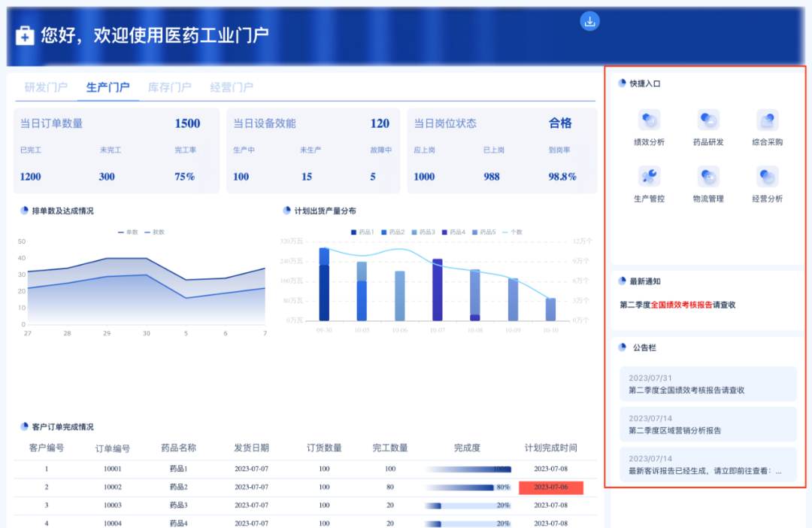Open the 物流管理 shortcut icon
The height and width of the screenshot is (528, 812).
coord(708,178)
